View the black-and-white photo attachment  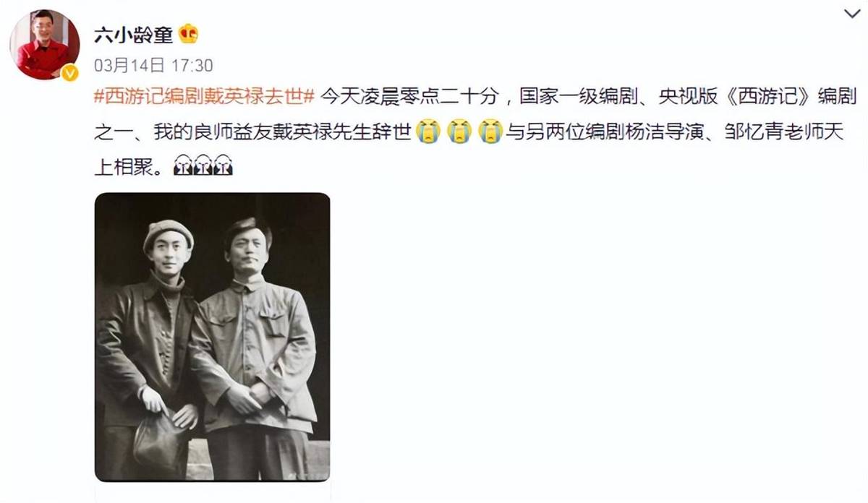point(213,337)
